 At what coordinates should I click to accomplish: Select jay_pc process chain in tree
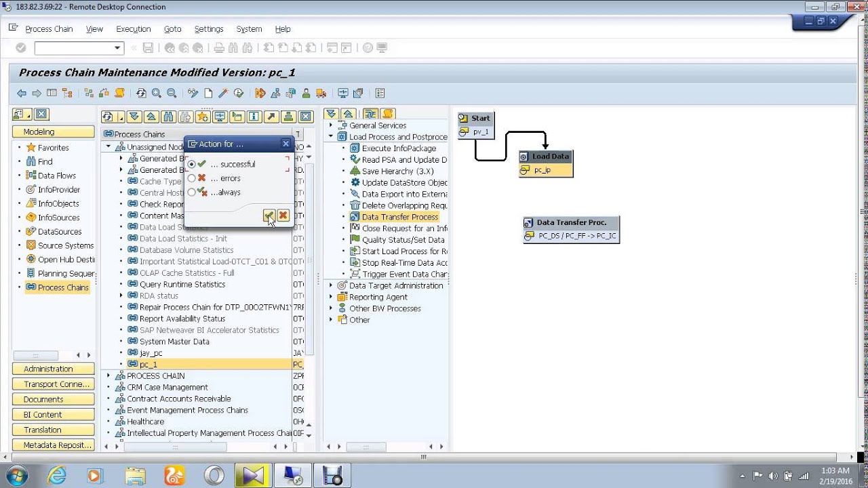[151, 353]
